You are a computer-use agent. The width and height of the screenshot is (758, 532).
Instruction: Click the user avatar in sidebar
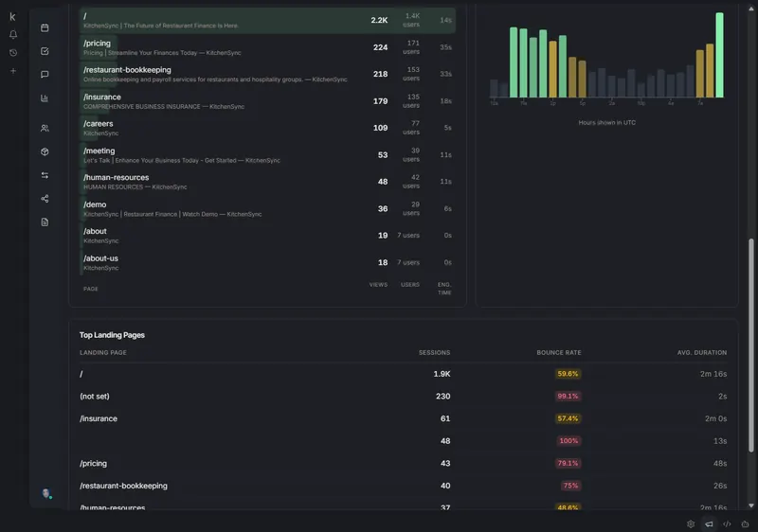click(46, 493)
